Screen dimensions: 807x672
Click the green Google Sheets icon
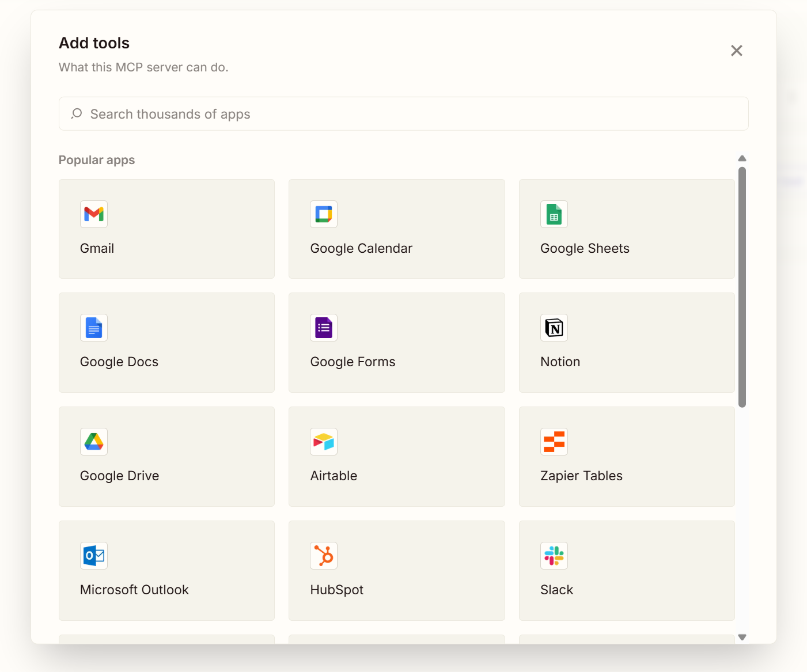554,214
